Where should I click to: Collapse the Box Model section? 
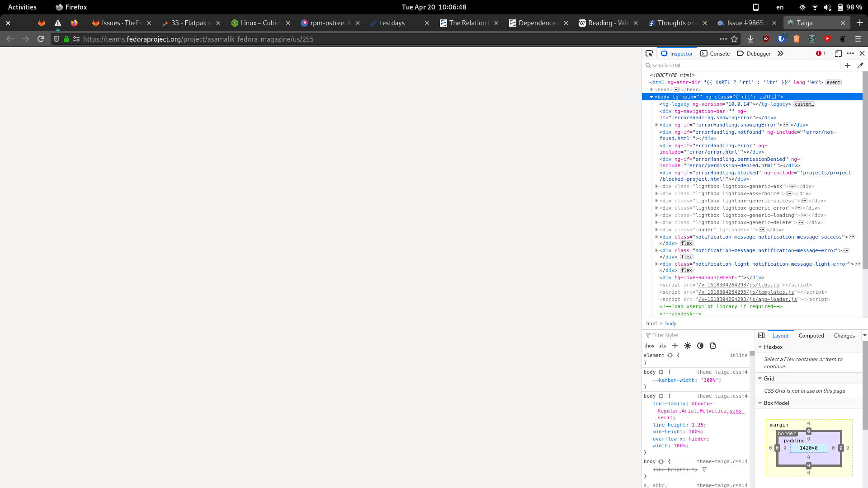click(x=760, y=403)
